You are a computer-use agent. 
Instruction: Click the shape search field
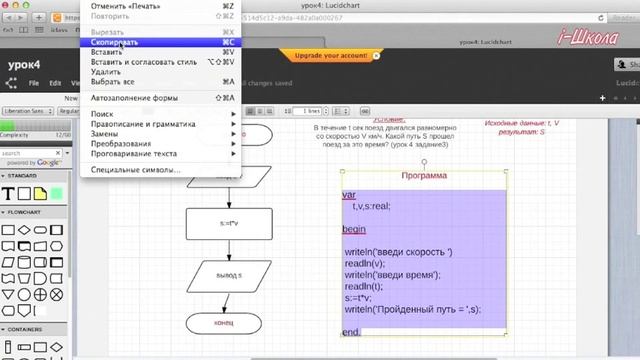click(x=27, y=153)
